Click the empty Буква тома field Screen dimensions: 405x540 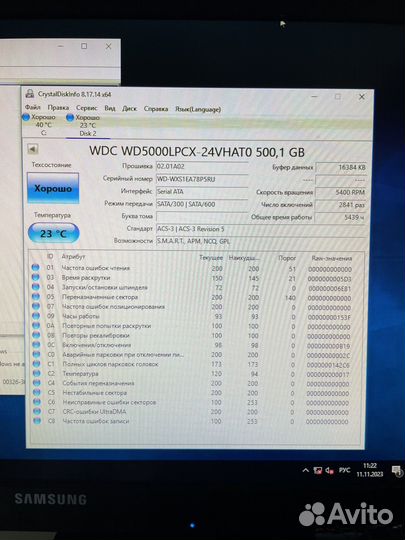tap(202, 216)
